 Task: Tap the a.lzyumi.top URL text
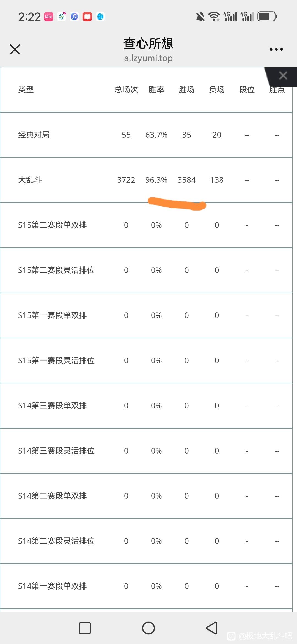(148, 58)
